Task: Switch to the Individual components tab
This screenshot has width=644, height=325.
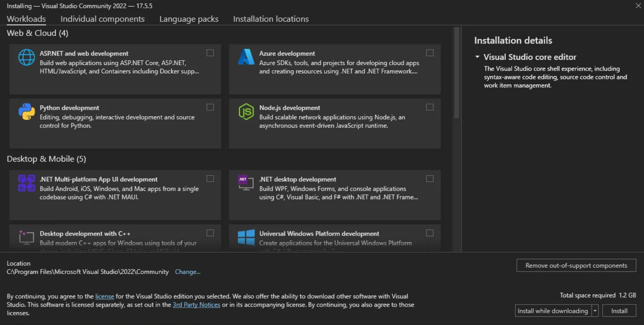Action: click(x=102, y=19)
